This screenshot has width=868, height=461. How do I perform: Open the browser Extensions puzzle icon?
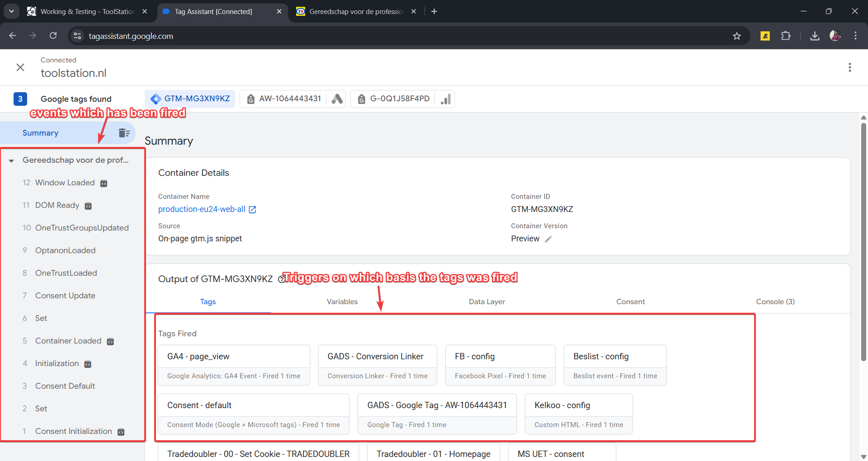pos(786,36)
